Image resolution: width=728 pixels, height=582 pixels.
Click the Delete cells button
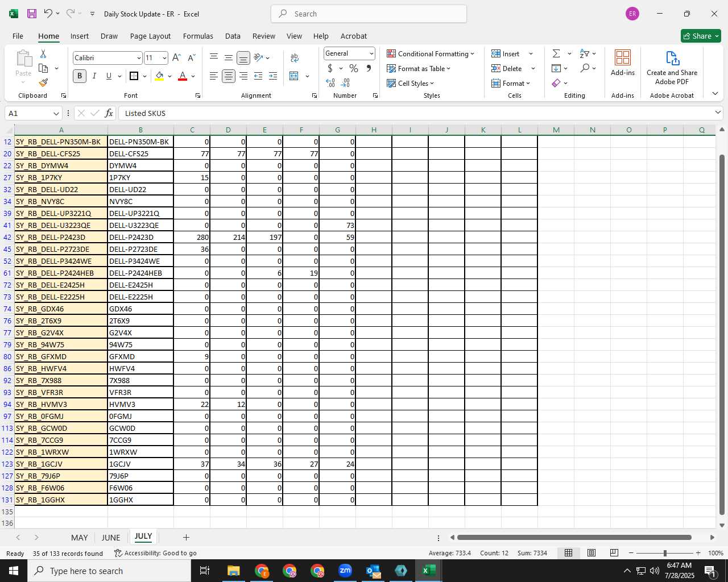pyautogui.click(x=507, y=68)
